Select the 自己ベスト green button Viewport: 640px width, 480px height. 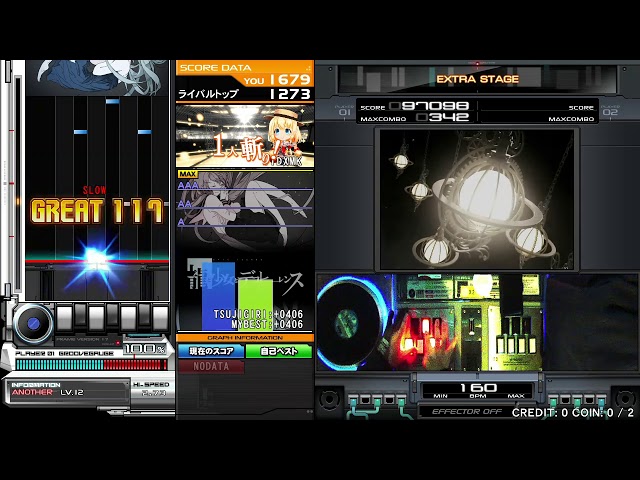click(x=279, y=351)
